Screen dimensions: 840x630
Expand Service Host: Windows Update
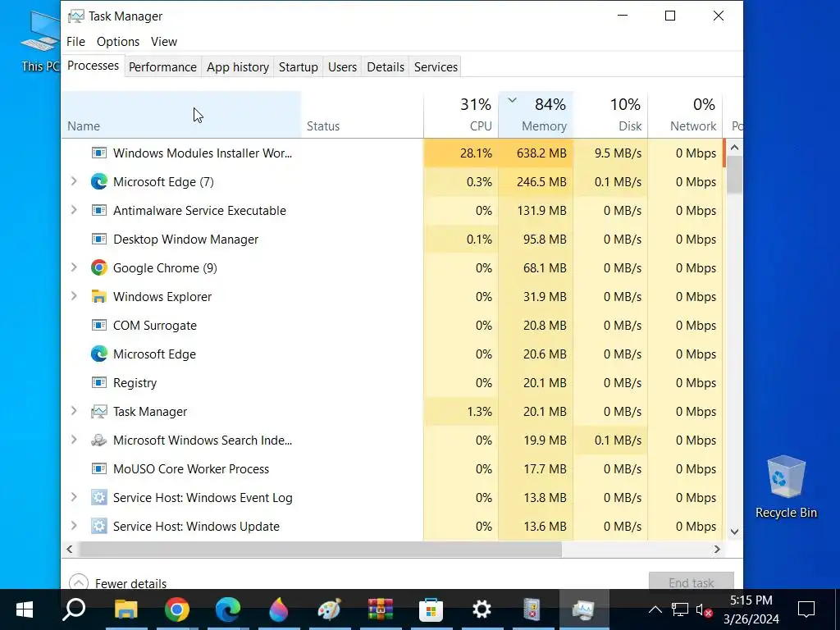(x=74, y=526)
